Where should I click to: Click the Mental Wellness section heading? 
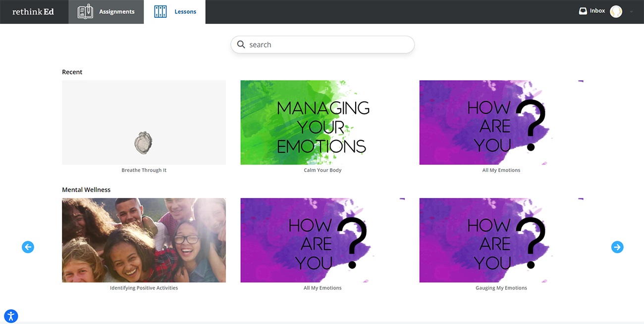click(x=86, y=190)
